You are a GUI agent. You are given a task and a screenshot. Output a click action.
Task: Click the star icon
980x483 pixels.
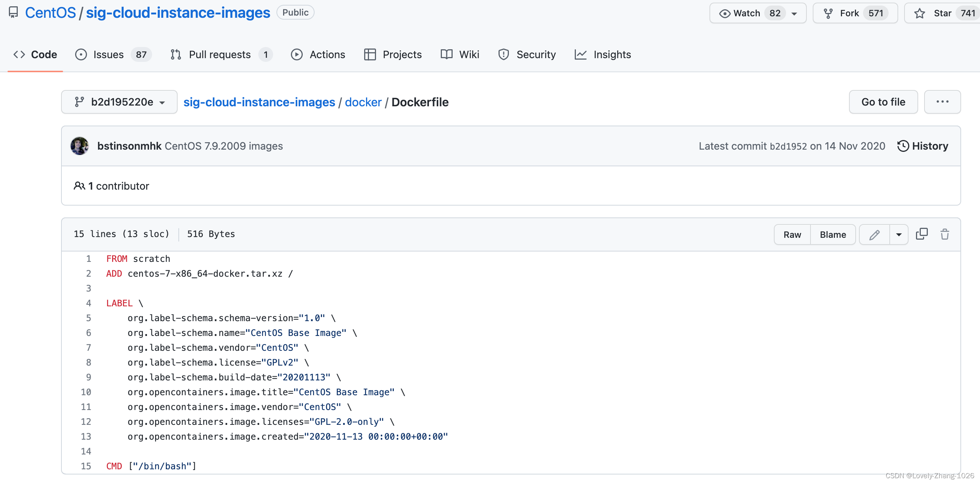(920, 13)
